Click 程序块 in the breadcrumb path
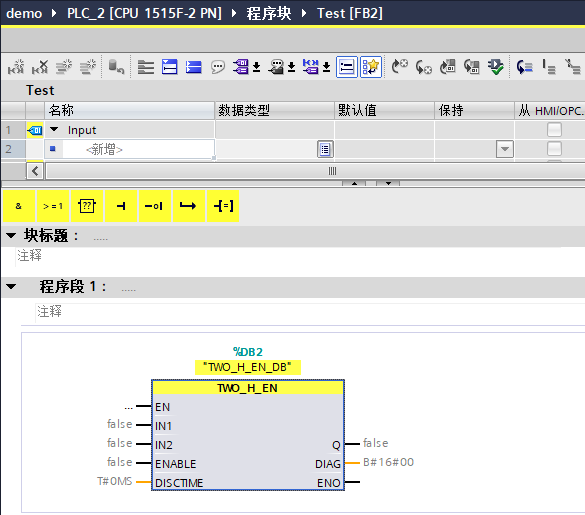The image size is (585, 515). coord(269,13)
